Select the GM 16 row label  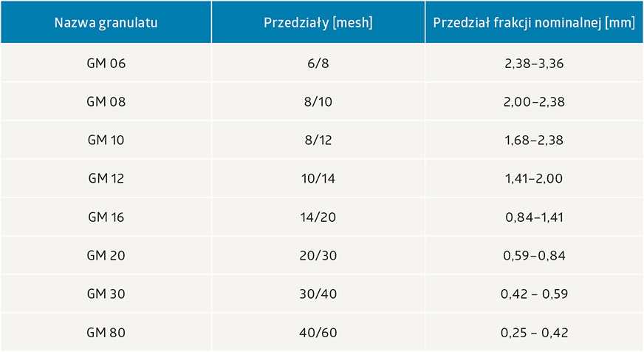(x=106, y=217)
